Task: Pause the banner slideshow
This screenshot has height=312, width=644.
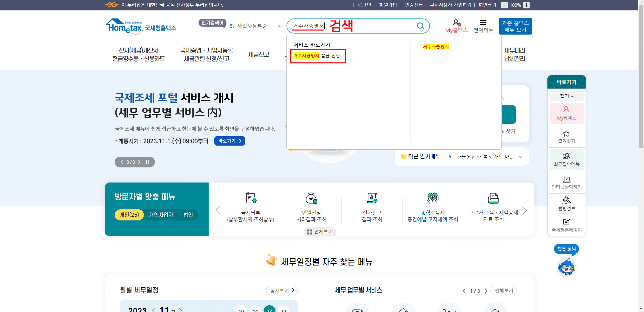Action: coord(147,162)
